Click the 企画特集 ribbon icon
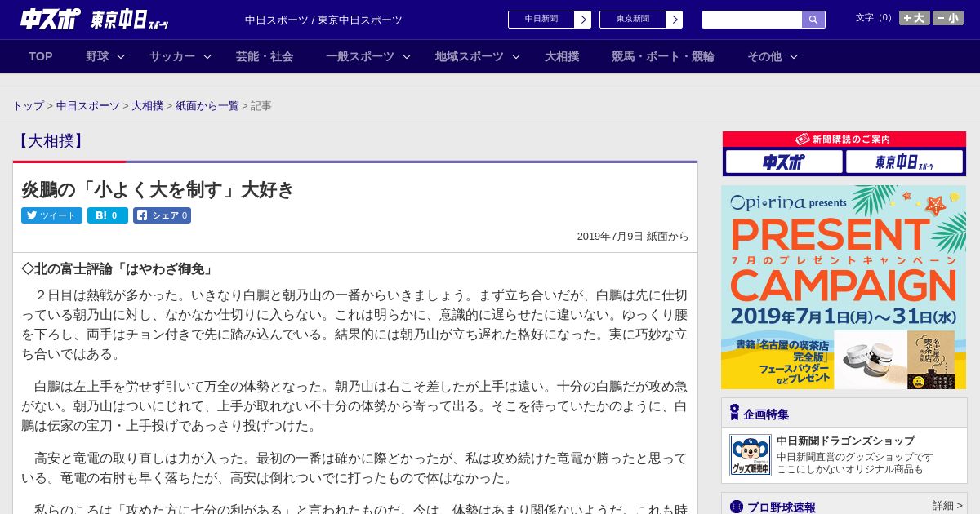Image resolution: width=980 pixels, height=514 pixels. (x=734, y=413)
